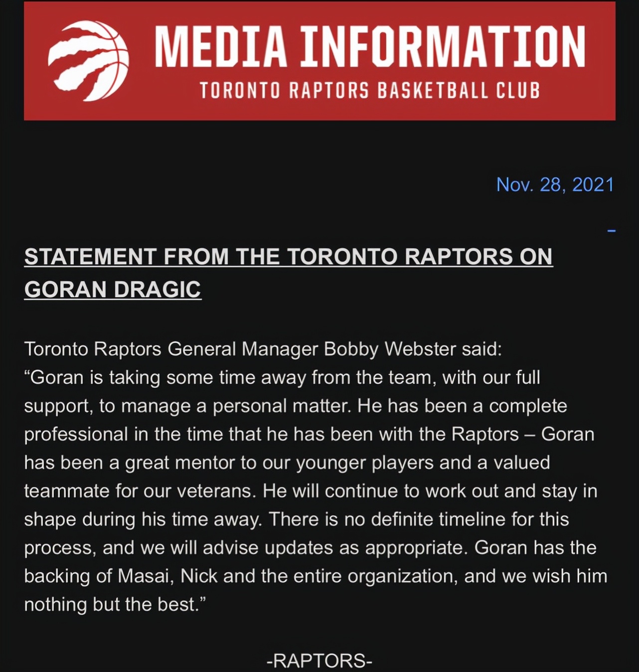This screenshot has width=639, height=672.
Task: Click the line starting "professional in the time"
Action: 309,434
